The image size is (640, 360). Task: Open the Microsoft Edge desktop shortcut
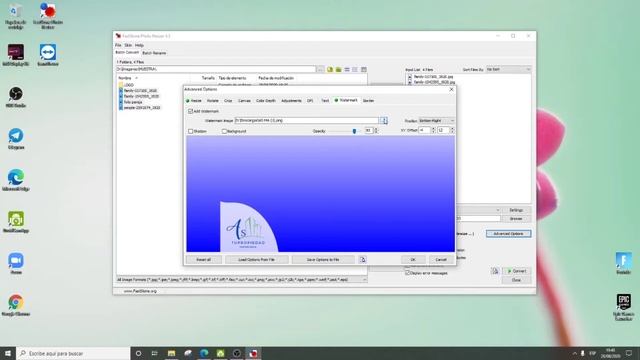point(16,180)
